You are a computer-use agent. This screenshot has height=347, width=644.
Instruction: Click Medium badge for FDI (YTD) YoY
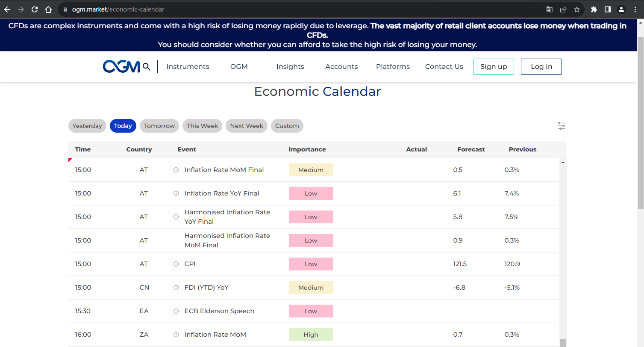pos(311,288)
